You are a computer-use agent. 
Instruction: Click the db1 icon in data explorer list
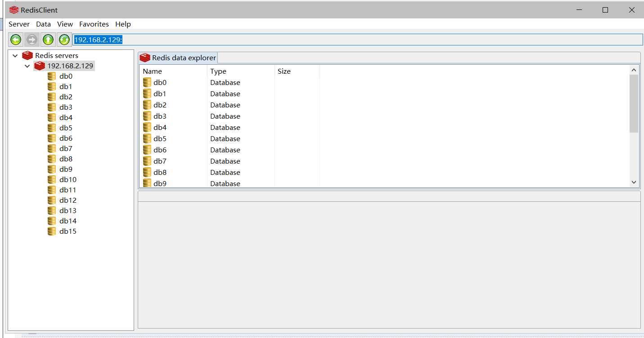coord(147,93)
